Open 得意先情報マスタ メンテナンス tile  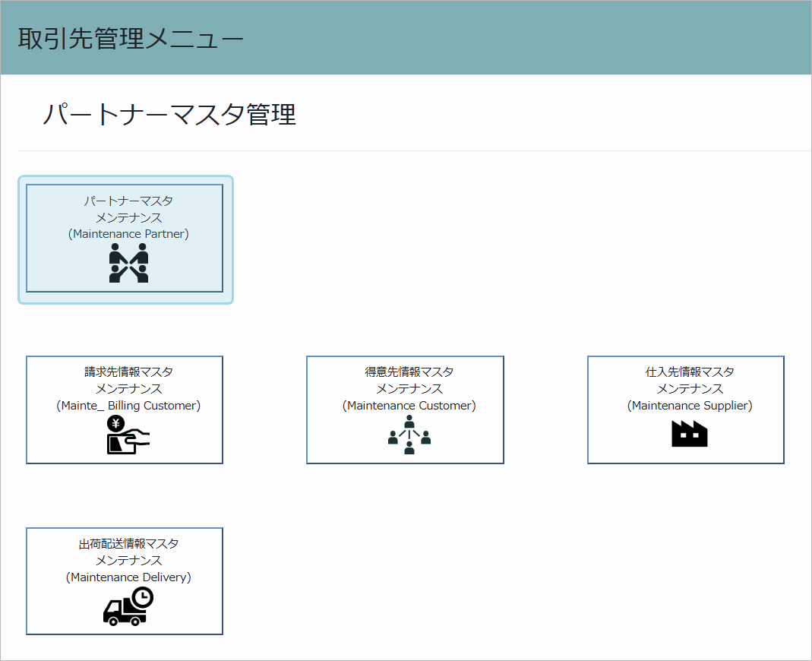[x=405, y=410]
